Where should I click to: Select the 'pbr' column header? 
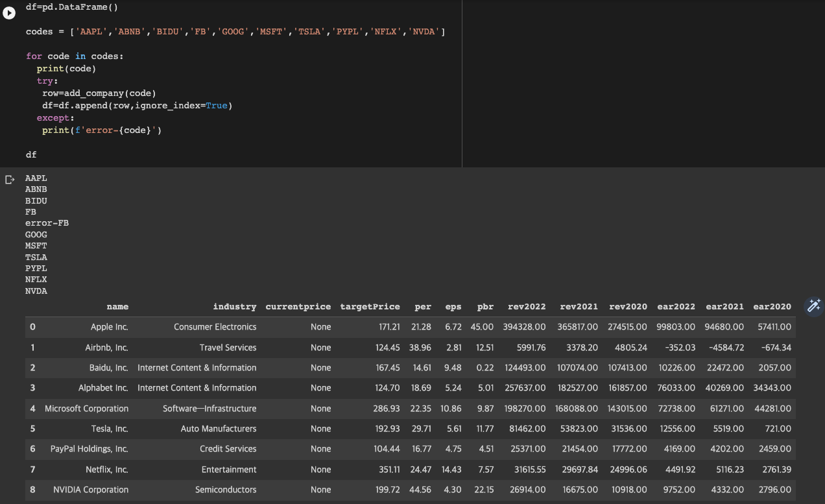click(x=485, y=307)
